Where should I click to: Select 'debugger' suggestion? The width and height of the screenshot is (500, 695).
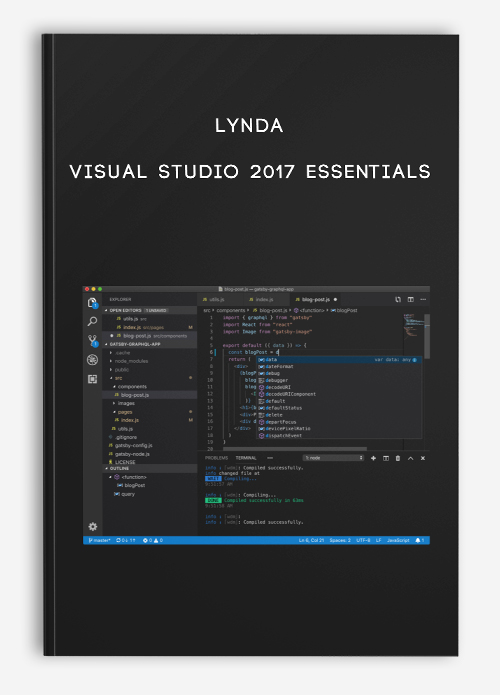[x=339, y=380]
